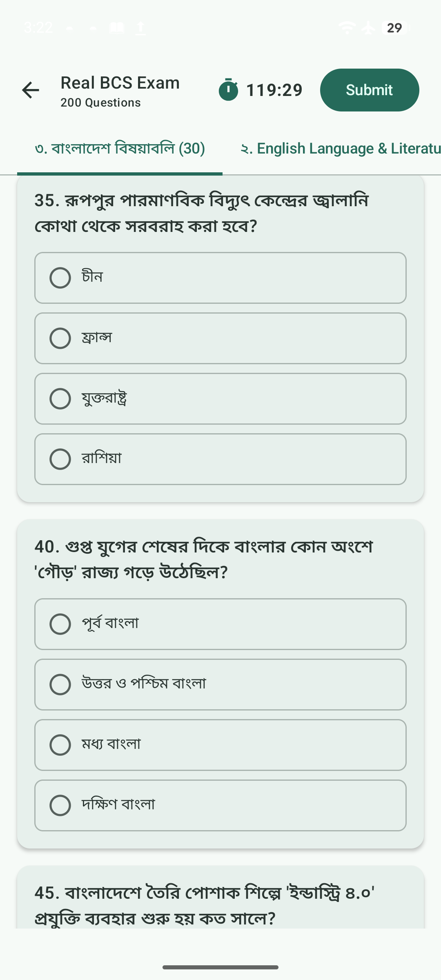Image resolution: width=441 pixels, height=980 pixels.
Task: Submit the BCS exam
Action: (369, 90)
